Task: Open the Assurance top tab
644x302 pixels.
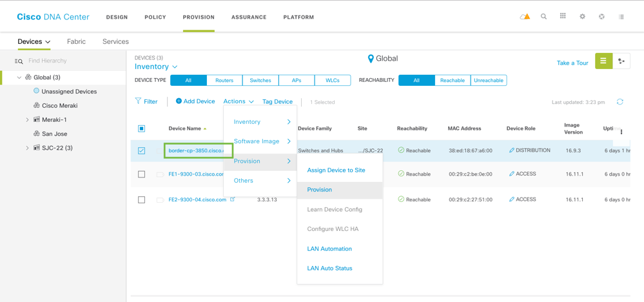Action: [249, 17]
